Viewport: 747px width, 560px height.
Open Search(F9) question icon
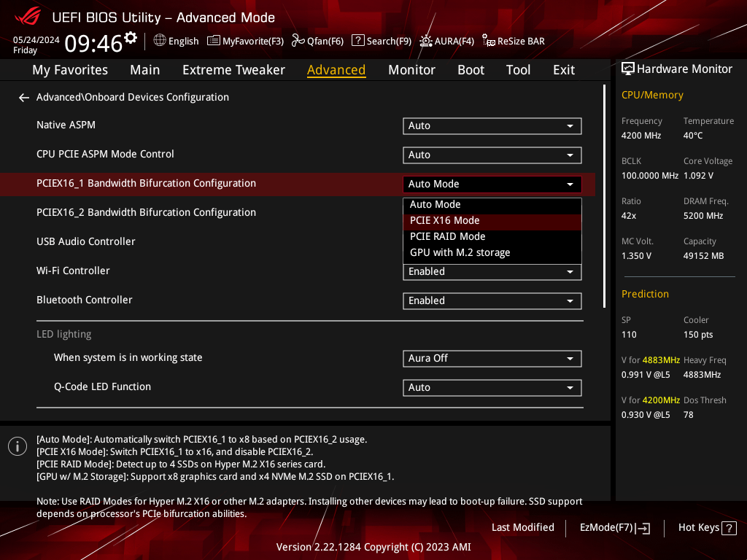(x=357, y=41)
